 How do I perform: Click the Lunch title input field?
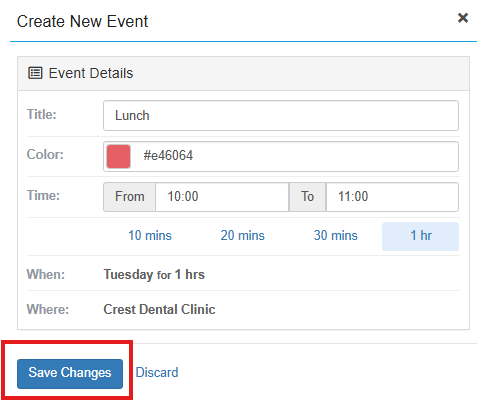pyautogui.click(x=281, y=116)
